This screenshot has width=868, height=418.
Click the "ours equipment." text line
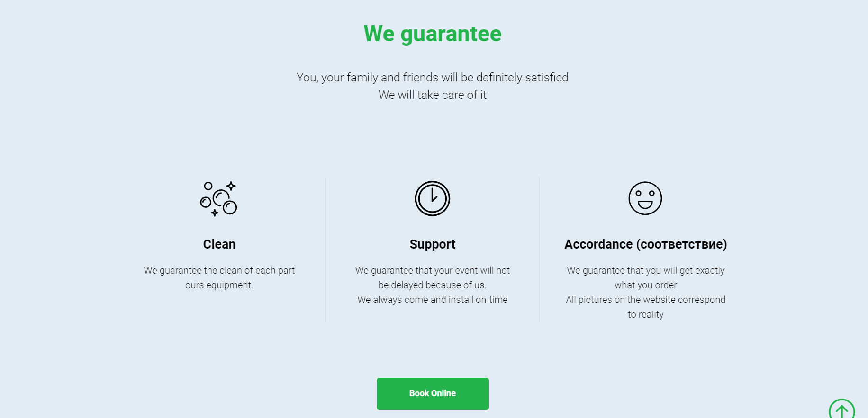click(x=219, y=285)
